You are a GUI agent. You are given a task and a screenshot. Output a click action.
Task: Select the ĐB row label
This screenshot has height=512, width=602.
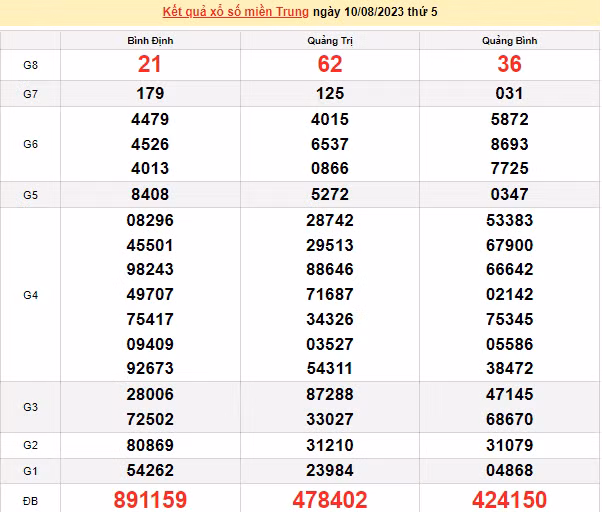(30, 499)
